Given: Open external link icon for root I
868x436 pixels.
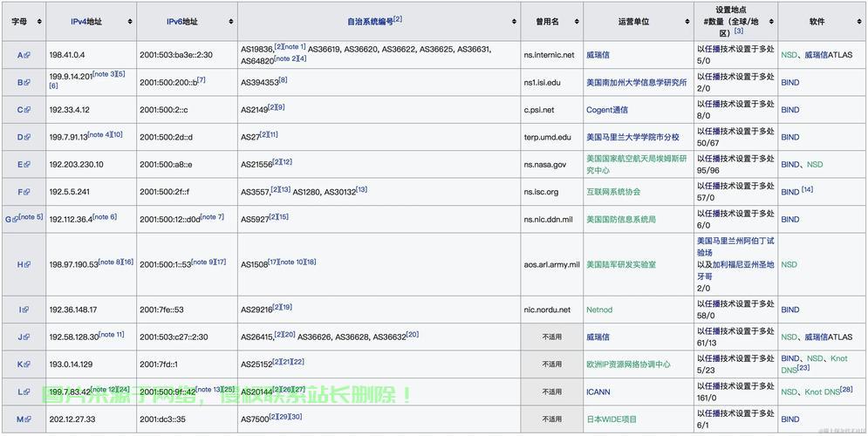Looking at the screenshot, I should 25,310.
